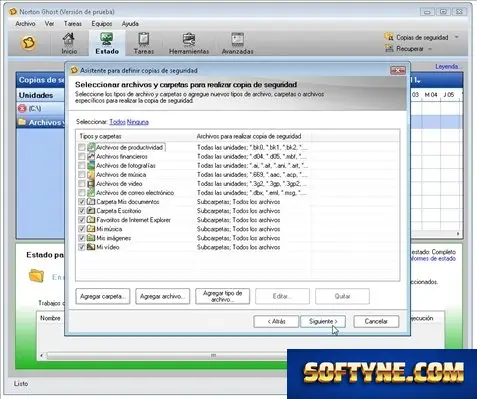The width and height of the screenshot is (477, 399).
Task: Uncheck Carpeta Mis documentos checkbox
Action: point(82,202)
